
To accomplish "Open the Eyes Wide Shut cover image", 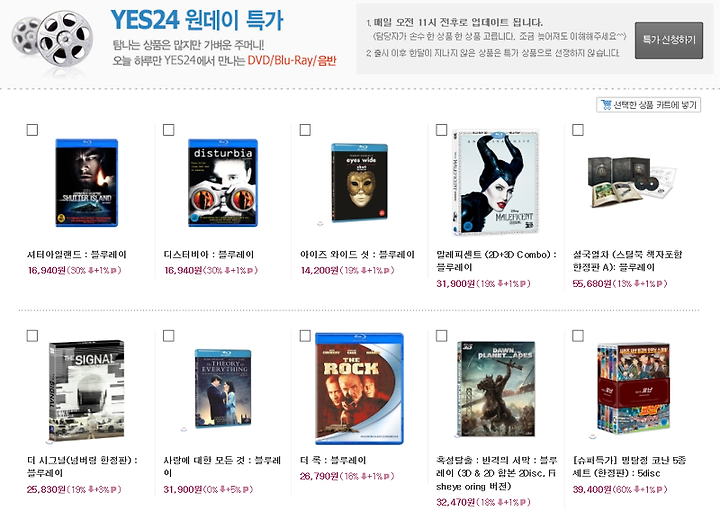I will click(x=360, y=182).
